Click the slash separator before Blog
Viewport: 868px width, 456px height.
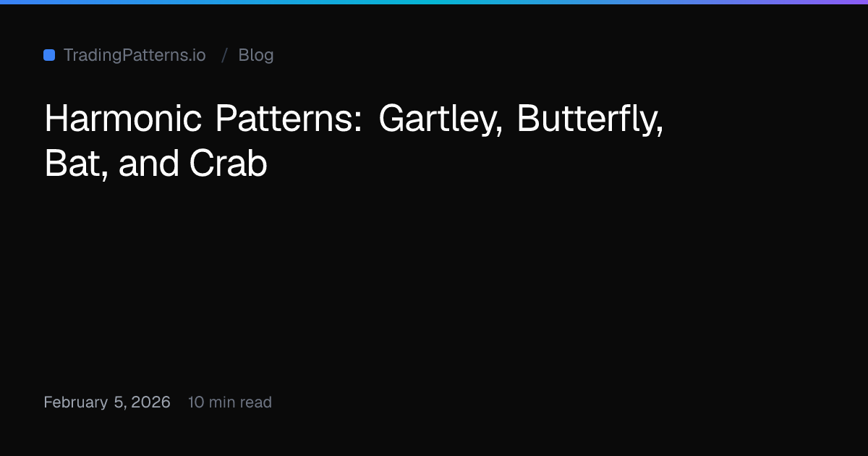coord(225,55)
